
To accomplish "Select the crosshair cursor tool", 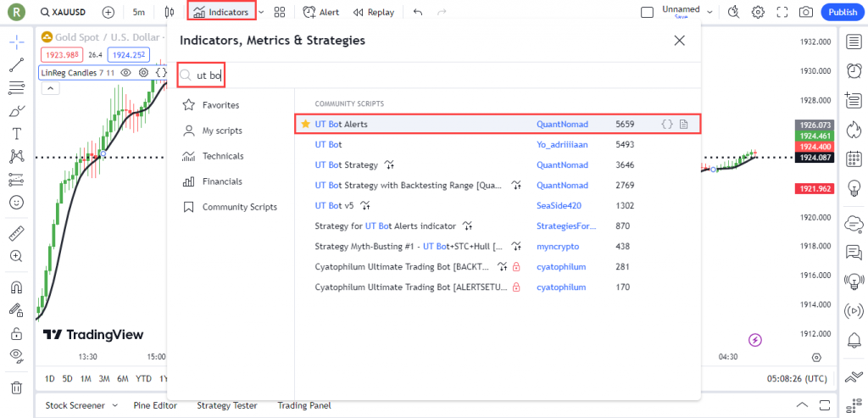I will point(17,42).
